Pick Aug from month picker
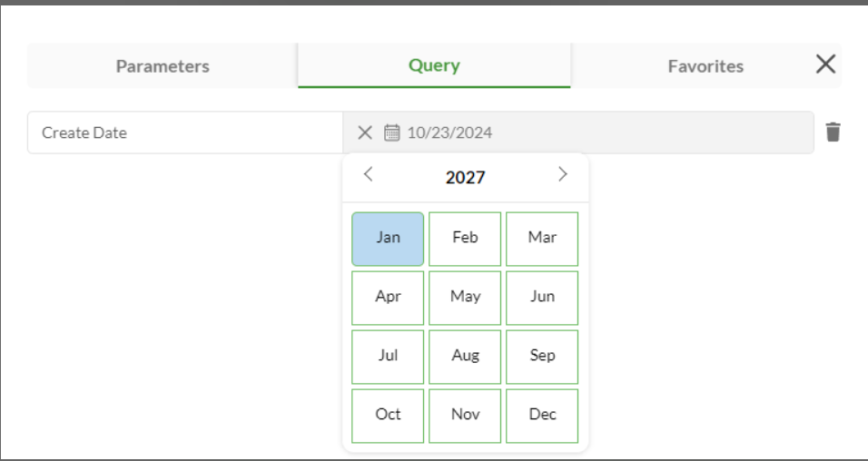 tap(465, 356)
